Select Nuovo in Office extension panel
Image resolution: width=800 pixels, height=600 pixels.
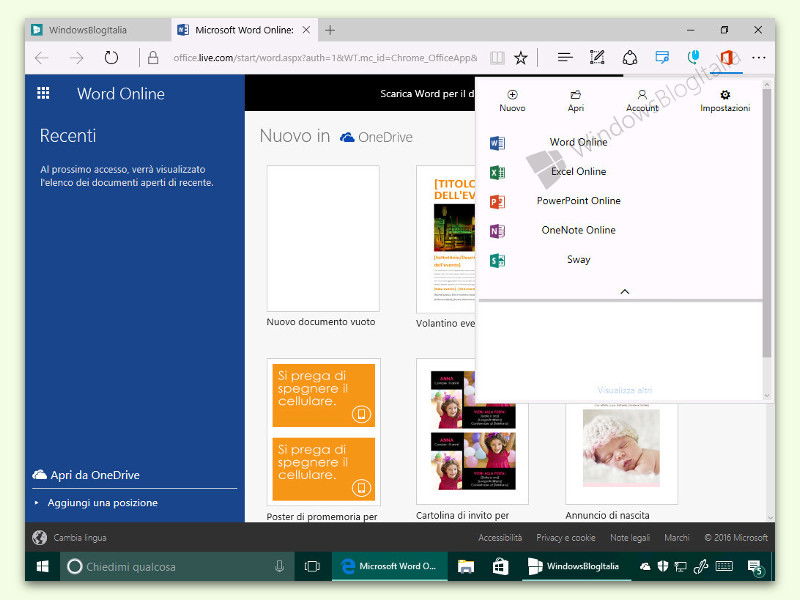[512, 101]
